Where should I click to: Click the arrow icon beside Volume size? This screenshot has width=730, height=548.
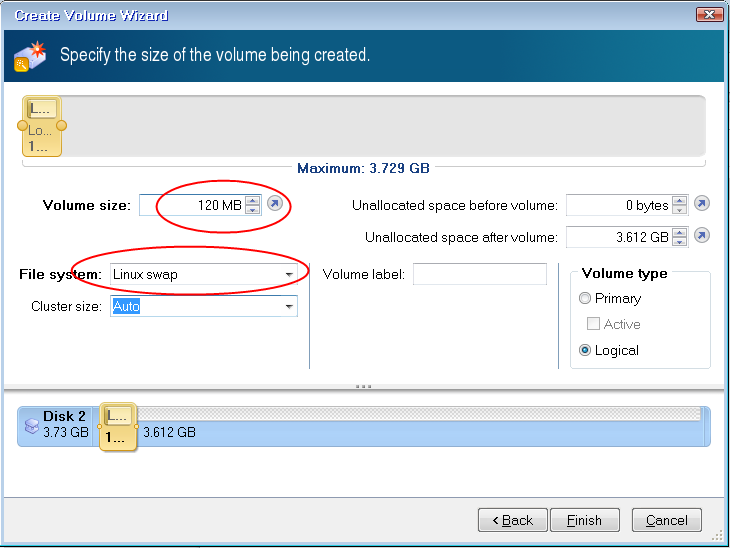pyautogui.click(x=275, y=205)
